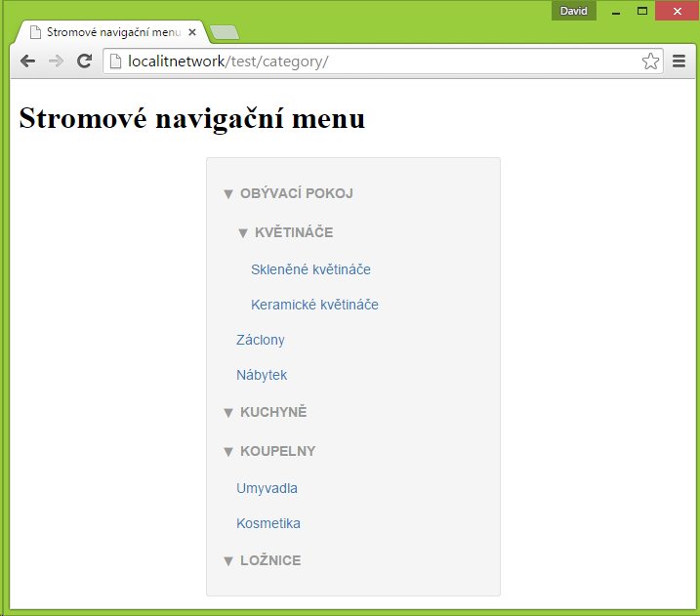Screen dimensions: 700x616
Task: Bookmark this page with the star
Action: [650, 62]
